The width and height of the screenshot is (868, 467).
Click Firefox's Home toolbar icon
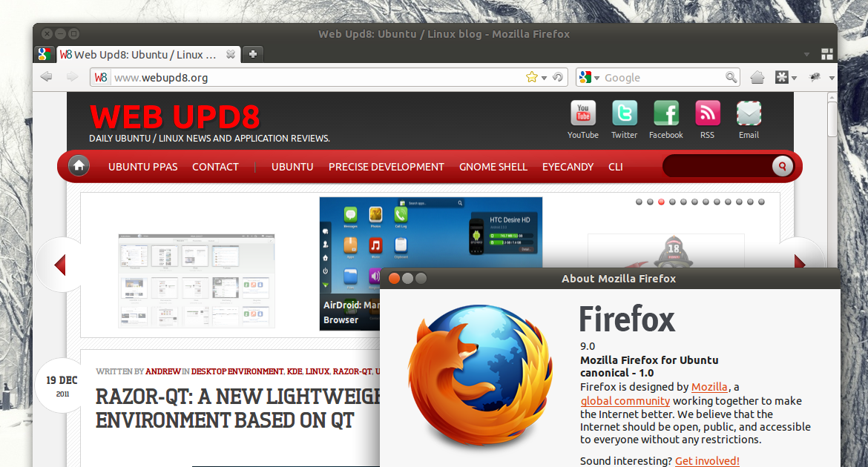pos(757,77)
